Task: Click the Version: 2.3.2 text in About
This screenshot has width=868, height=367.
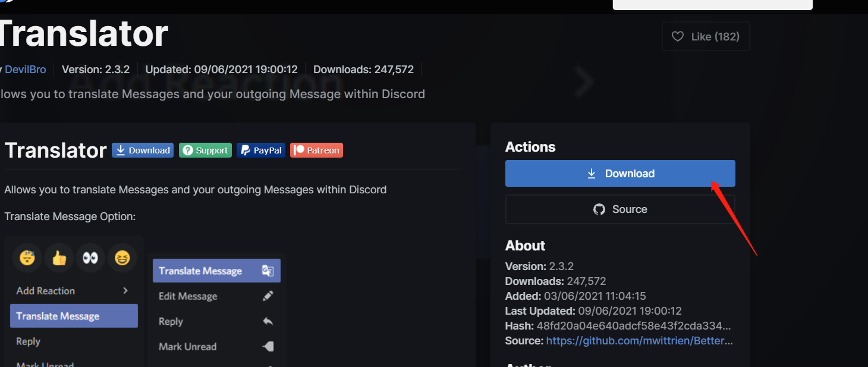Action: coord(539,266)
